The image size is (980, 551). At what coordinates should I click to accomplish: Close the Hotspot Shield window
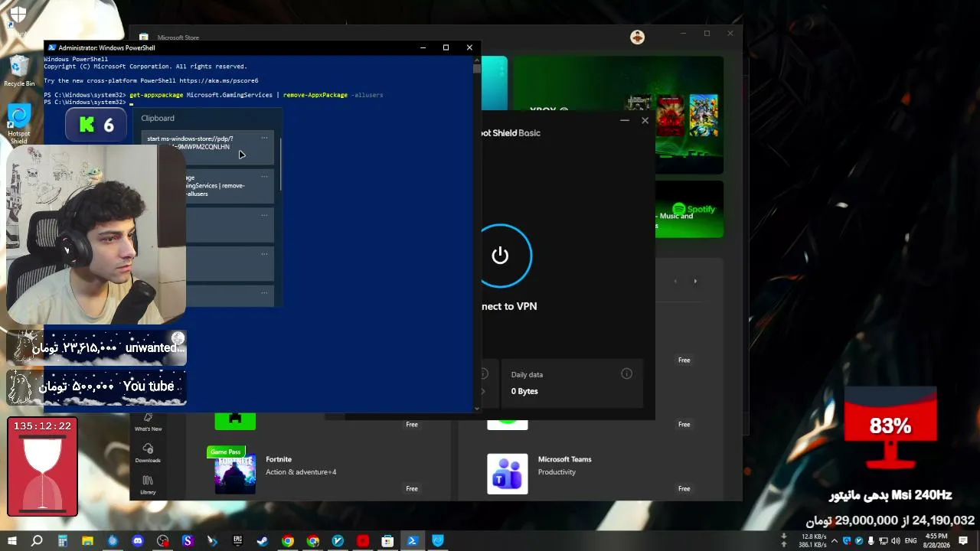click(645, 120)
